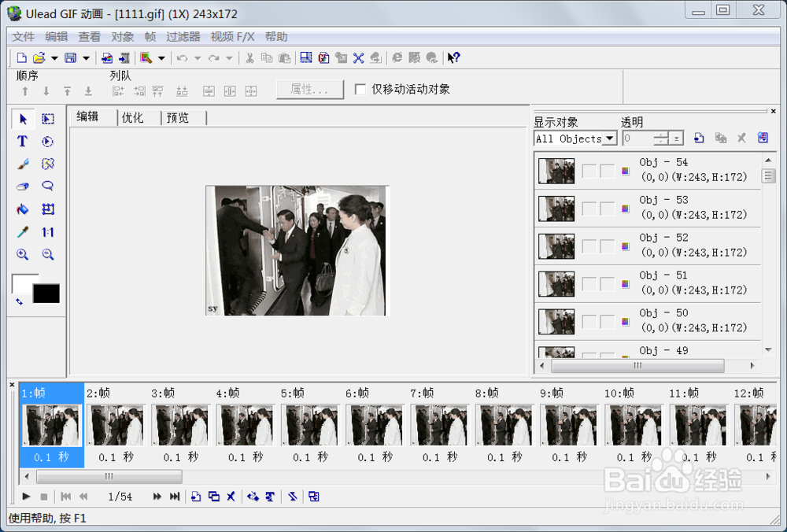Toggle second checkbox of Obj - 50
The image size is (787, 532).
(608, 322)
